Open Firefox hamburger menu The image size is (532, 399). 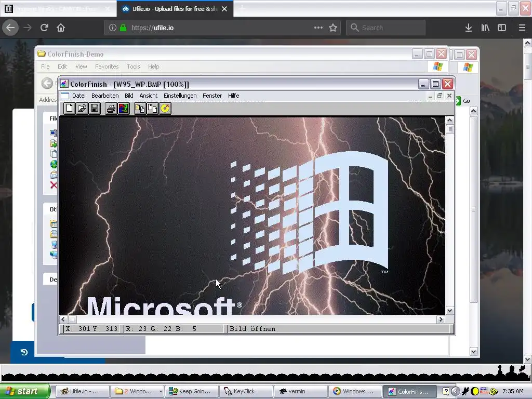pyautogui.click(x=522, y=28)
